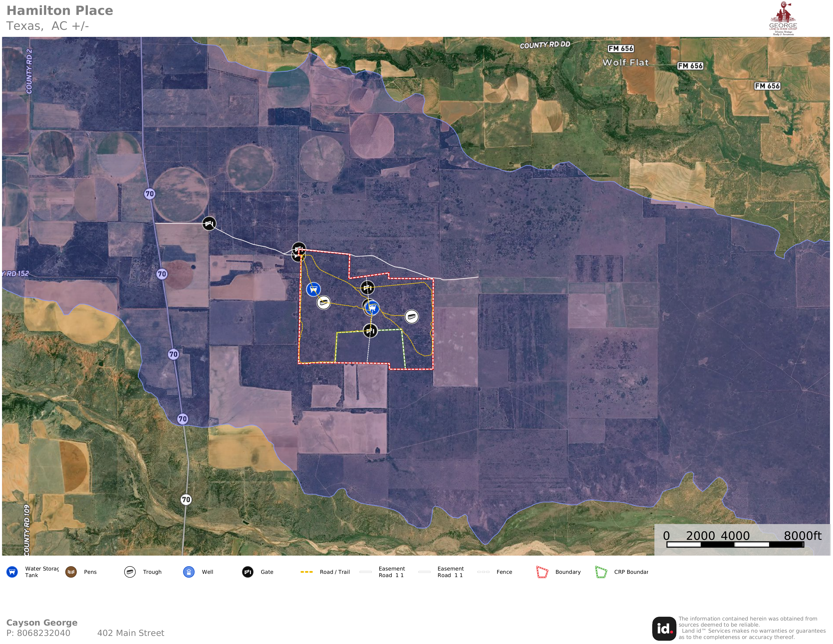Screen dimensions: 833x644
Task: Select the Trough icon in the legend
Action: pyautogui.click(x=130, y=572)
